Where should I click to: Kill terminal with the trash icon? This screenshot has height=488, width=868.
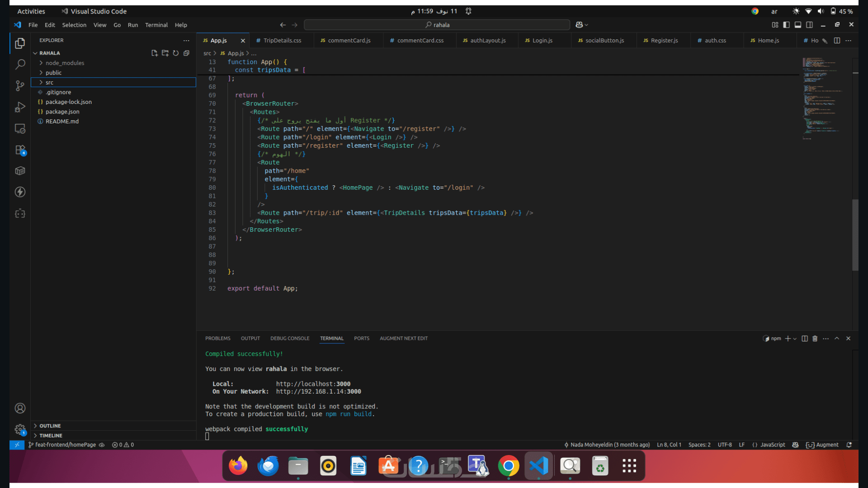click(815, 338)
